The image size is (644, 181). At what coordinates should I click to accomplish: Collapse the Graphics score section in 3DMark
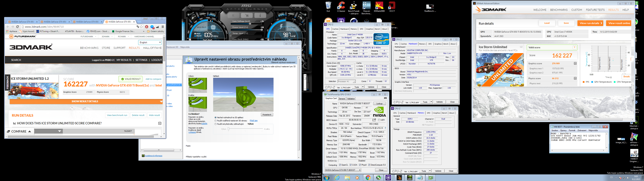point(575,64)
